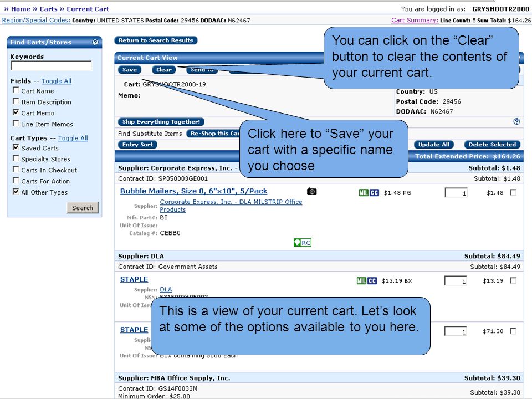The height and width of the screenshot is (399, 532).
Task: Click quantity field for Bubble Mailers
Action: point(456,193)
